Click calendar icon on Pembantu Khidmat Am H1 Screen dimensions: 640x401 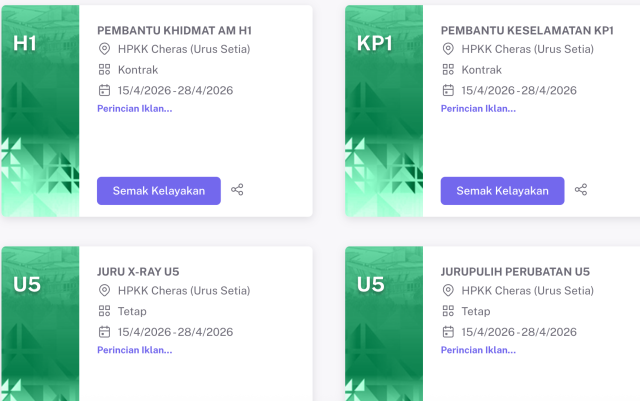(104, 90)
